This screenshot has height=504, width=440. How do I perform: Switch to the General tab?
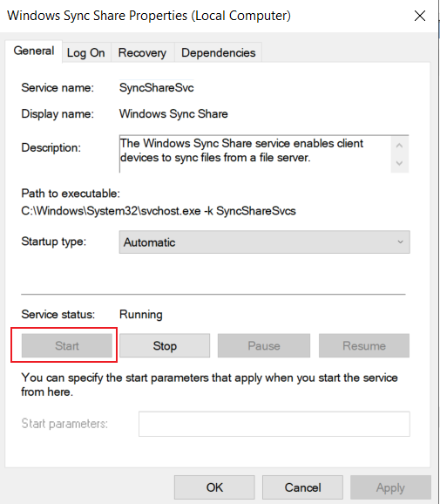[33, 51]
